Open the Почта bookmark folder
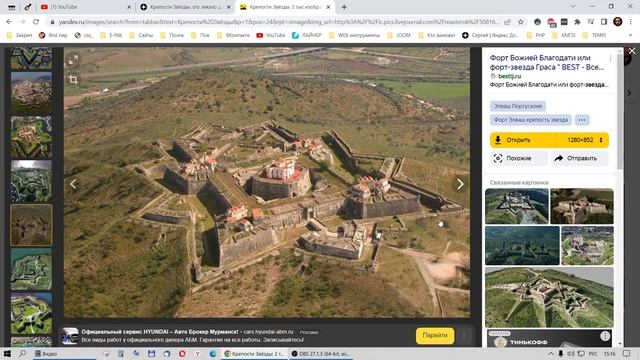The image size is (640, 360). coord(171,36)
